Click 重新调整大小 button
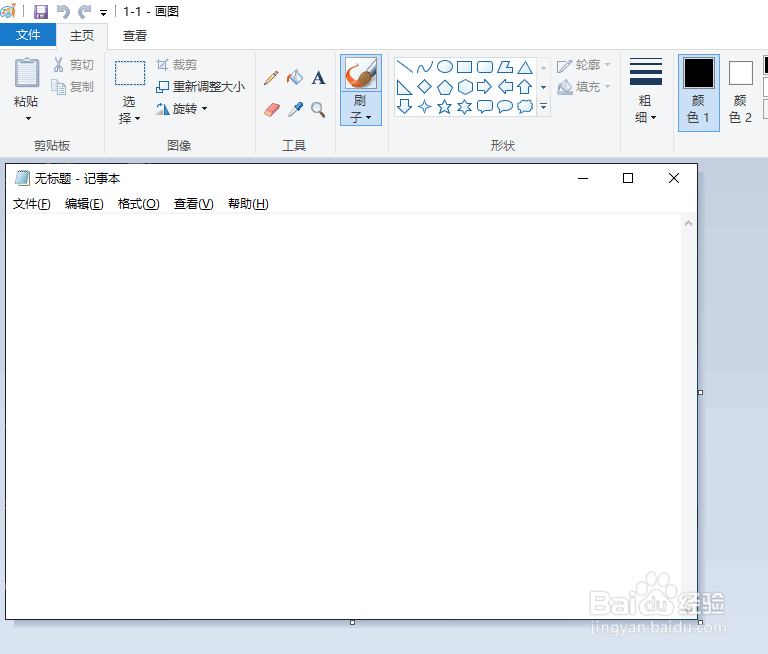The height and width of the screenshot is (654, 768). click(200, 87)
